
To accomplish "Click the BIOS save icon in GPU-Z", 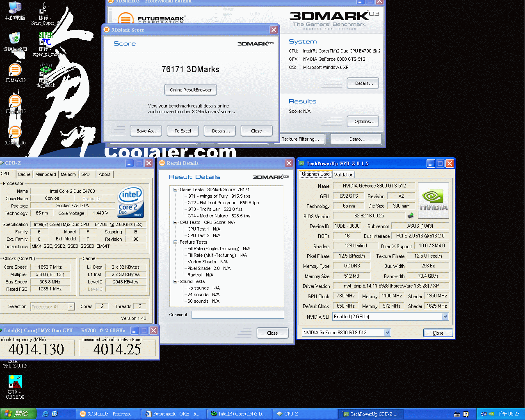I will point(410,216).
